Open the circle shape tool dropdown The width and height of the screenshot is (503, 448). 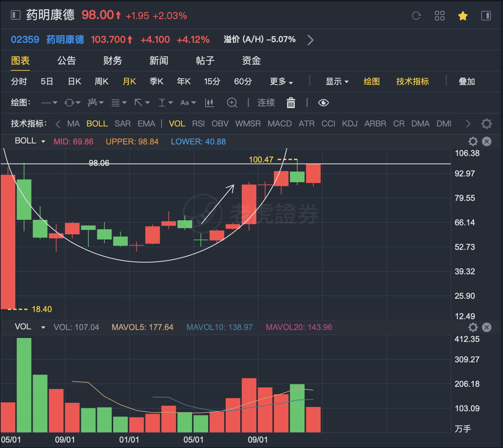pyautogui.click(x=72, y=103)
